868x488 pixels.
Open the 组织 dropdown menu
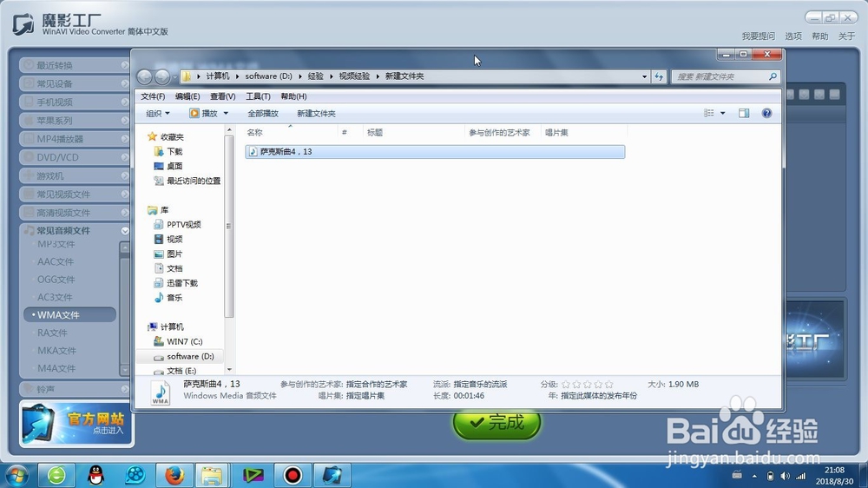[x=158, y=114]
